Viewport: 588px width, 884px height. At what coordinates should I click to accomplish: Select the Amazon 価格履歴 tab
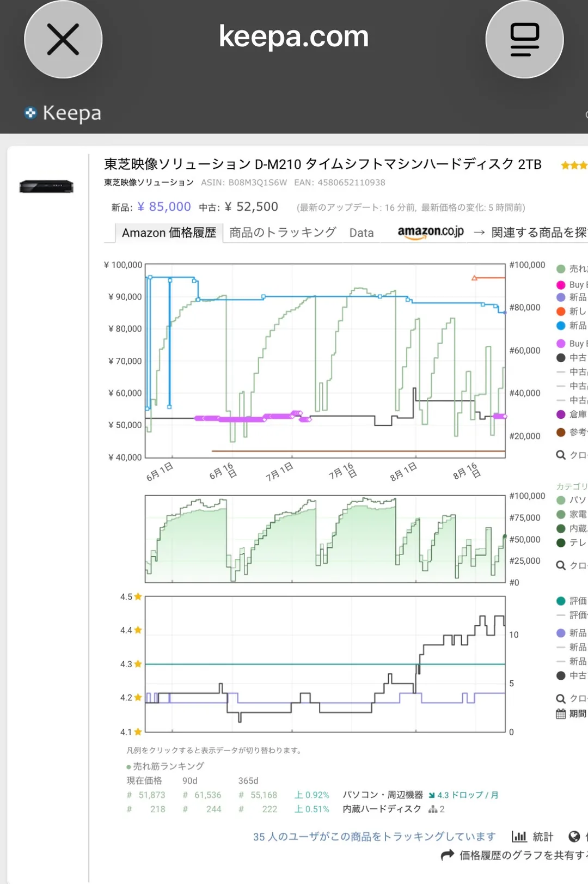tap(169, 233)
